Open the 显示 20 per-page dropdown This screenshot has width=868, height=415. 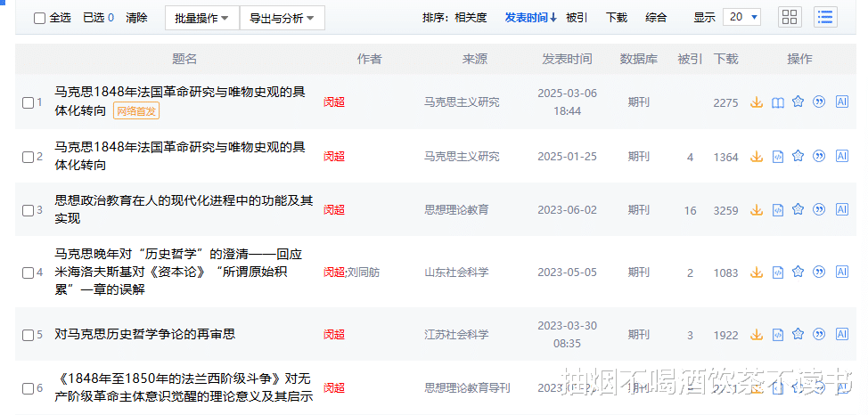pyautogui.click(x=741, y=17)
